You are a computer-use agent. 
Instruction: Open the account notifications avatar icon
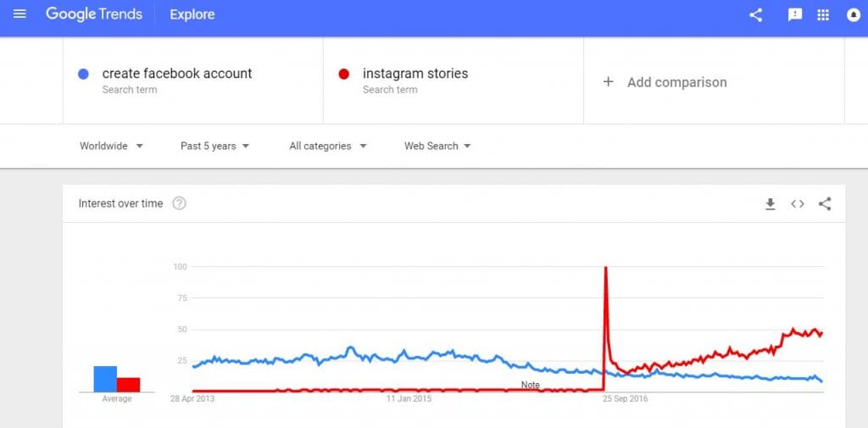click(x=854, y=15)
